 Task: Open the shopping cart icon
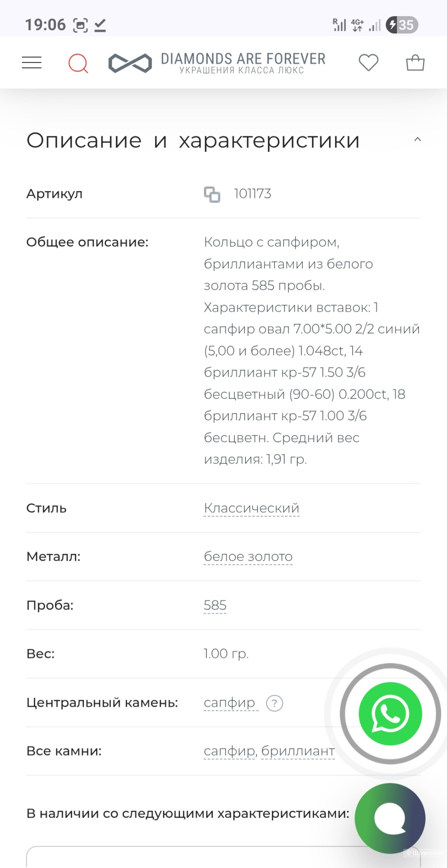click(414, 63)
